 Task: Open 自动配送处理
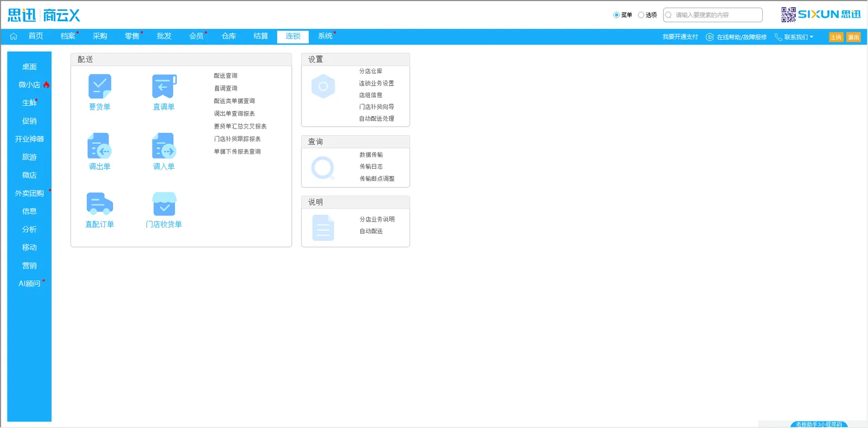click(x=376, y=119)
